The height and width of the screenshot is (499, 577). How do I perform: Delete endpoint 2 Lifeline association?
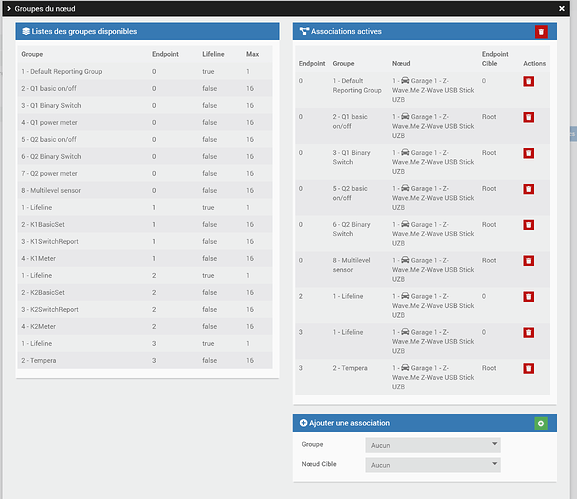point(528,297)
